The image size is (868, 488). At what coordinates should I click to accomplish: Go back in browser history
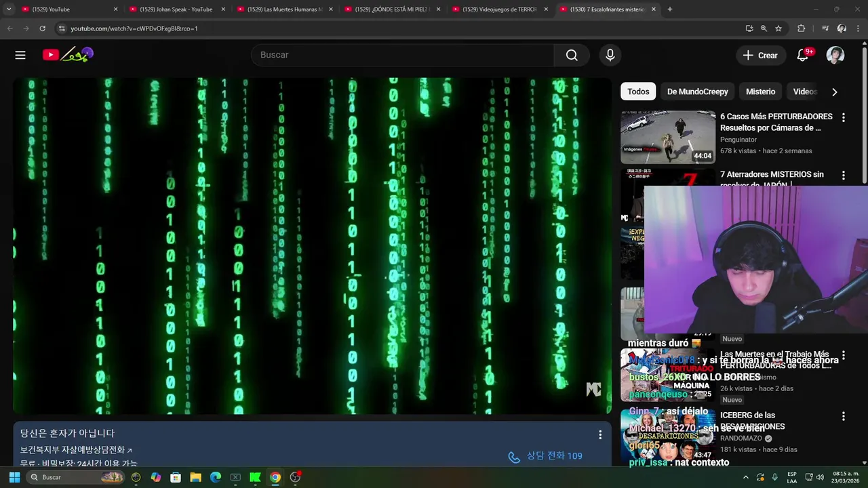click(9, 28)
